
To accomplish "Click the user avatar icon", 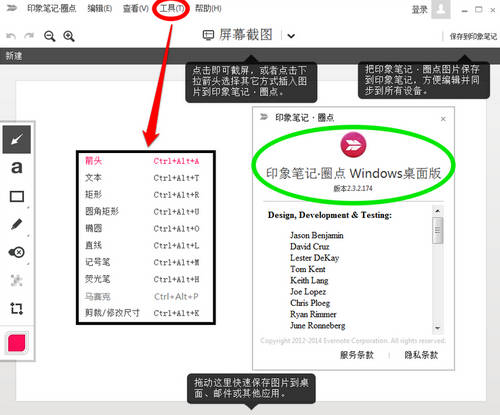I will coord(441,9).
